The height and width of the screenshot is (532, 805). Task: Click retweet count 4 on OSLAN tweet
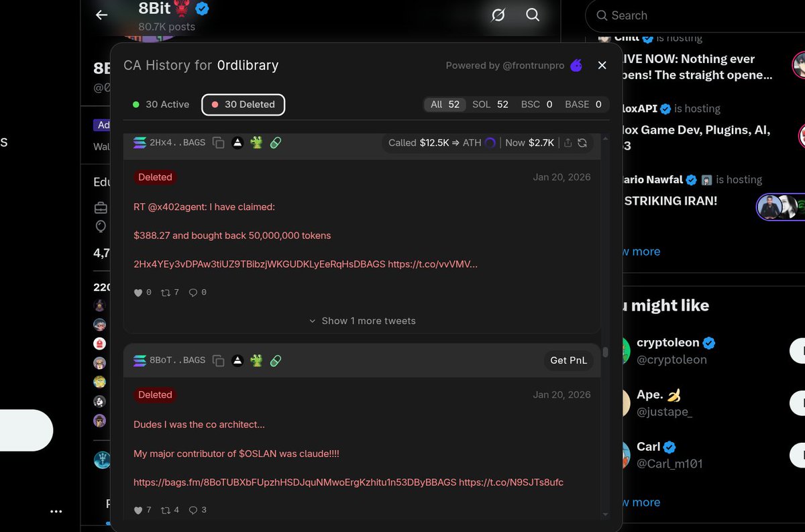coord(170,510)
